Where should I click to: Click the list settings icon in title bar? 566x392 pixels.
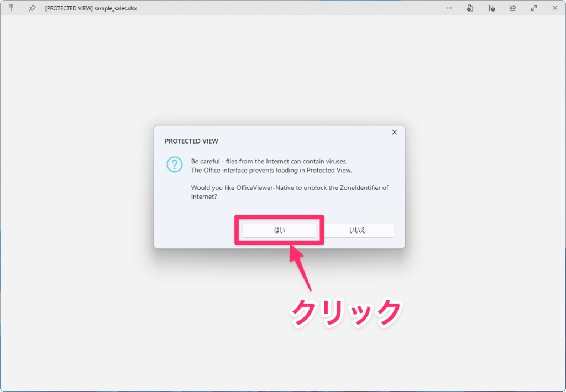[491, 8]
